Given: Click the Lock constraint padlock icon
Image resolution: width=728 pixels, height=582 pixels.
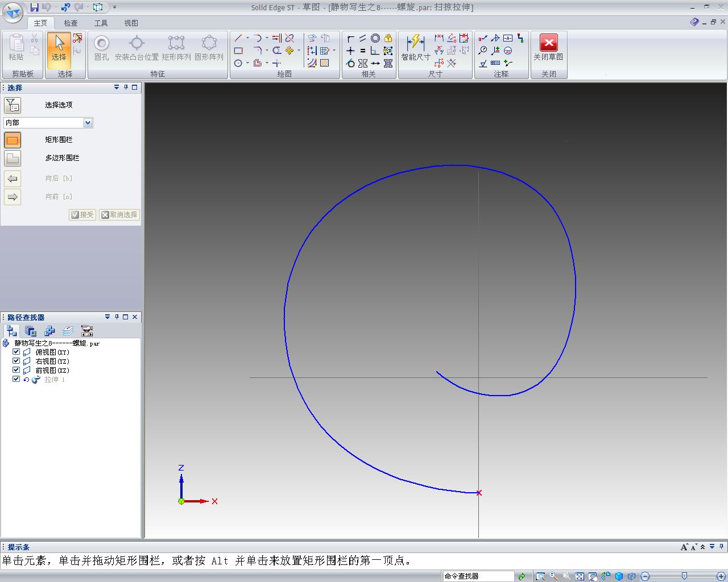Looking at the screenshot, I should pyautogui.click(x=388, y=38).
